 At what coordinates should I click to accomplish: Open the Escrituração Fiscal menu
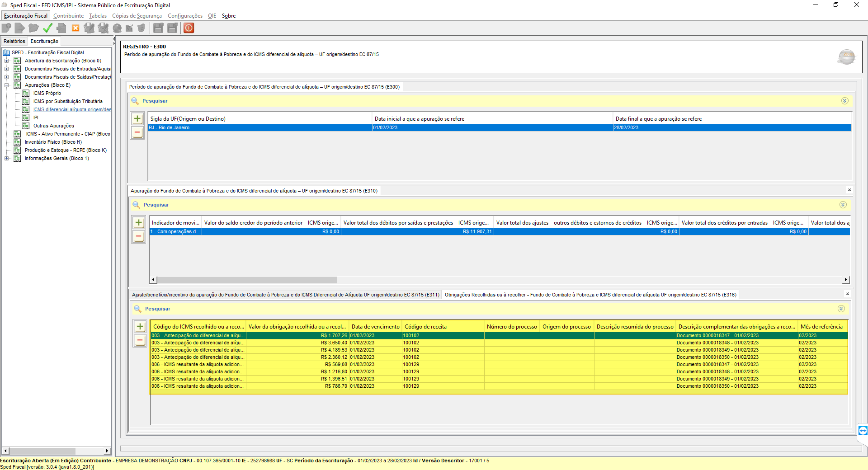(25, 16)
